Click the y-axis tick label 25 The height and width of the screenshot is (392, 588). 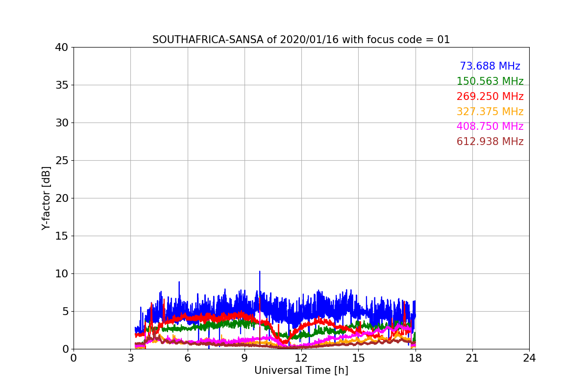(x=62, y=161)
